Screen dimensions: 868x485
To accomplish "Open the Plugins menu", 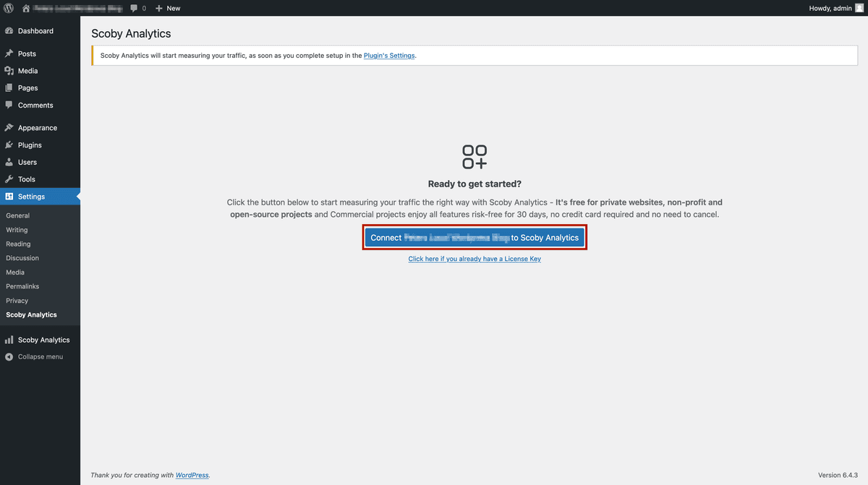I will [40, 145].
